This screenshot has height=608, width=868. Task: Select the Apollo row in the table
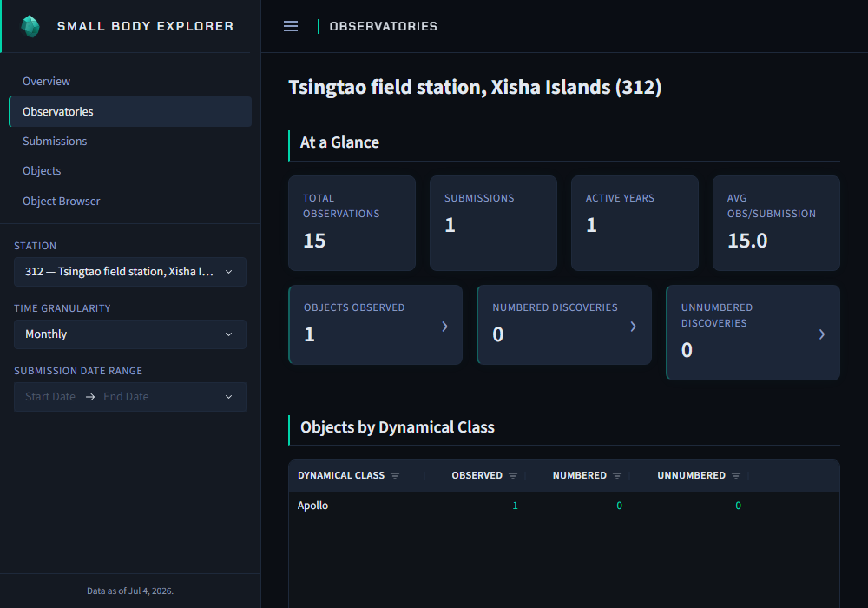pyautogui.click(x=564, y=505)
